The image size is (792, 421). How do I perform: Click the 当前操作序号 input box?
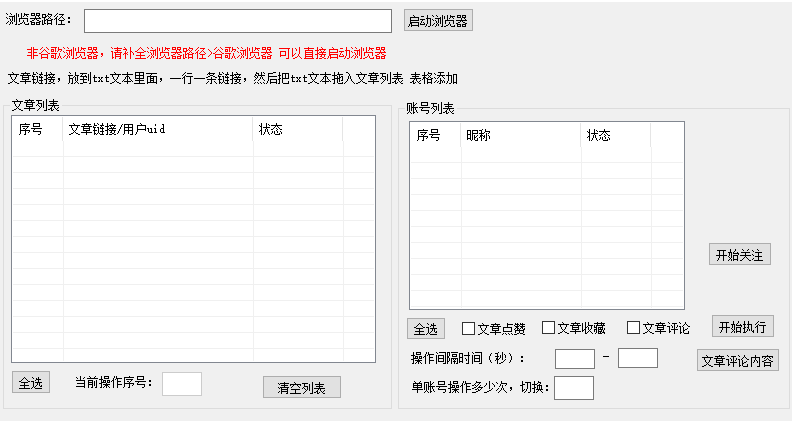[181, 384]
